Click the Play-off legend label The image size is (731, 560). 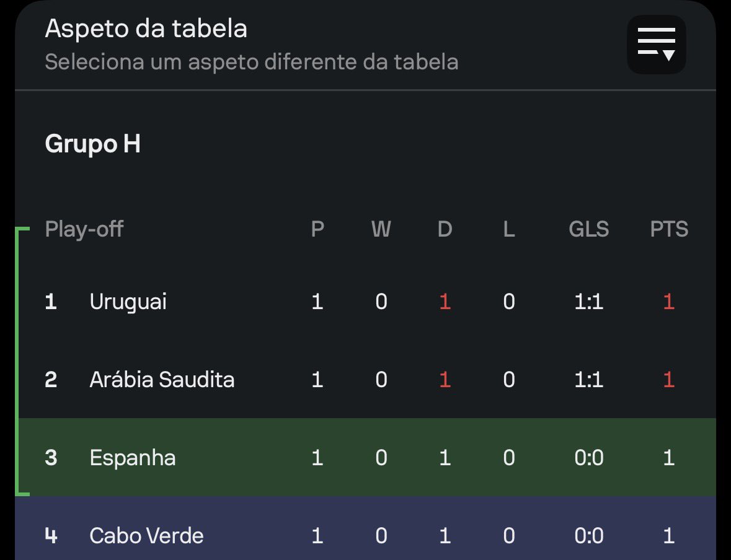(x=84, y=229)
